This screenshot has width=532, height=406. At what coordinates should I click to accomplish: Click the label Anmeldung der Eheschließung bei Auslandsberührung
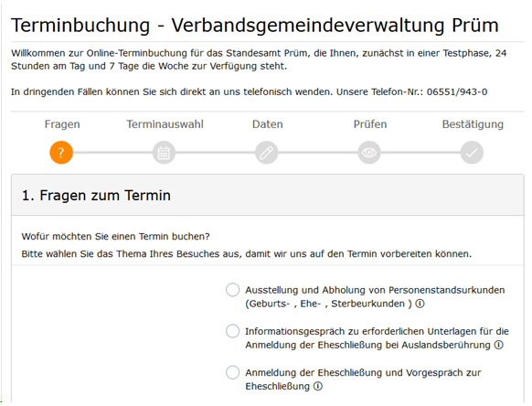[367, 345]
